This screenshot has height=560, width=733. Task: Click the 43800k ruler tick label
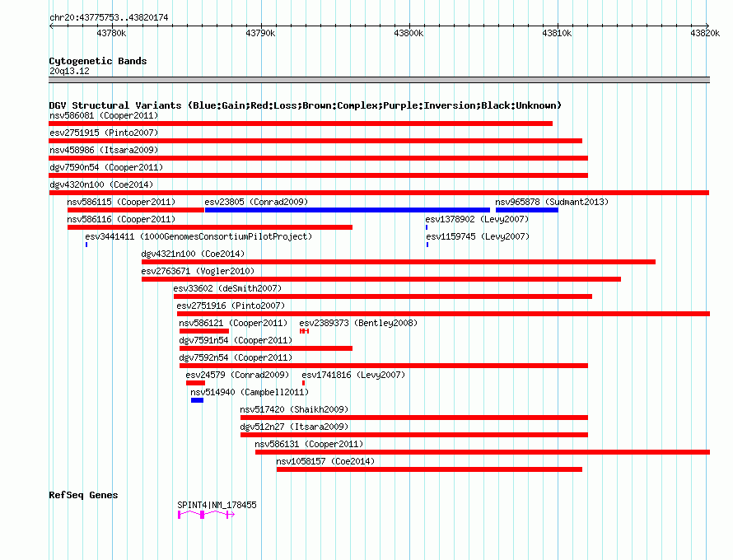[x=409, y=33]
